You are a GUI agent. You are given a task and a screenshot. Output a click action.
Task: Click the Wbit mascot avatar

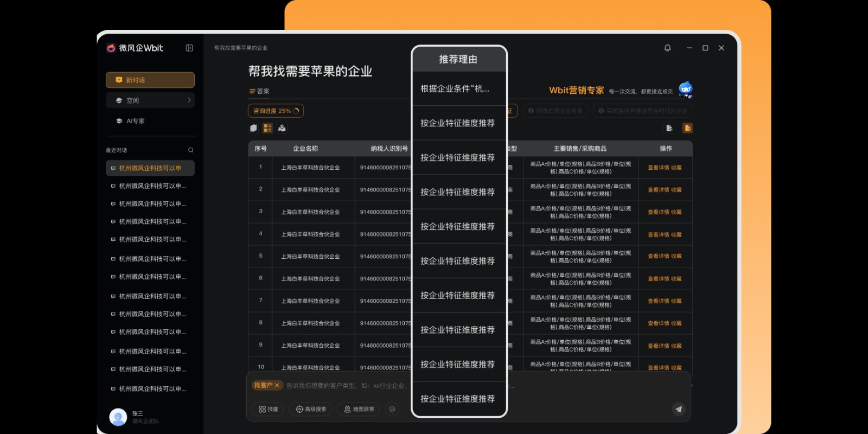pos(686,90)
